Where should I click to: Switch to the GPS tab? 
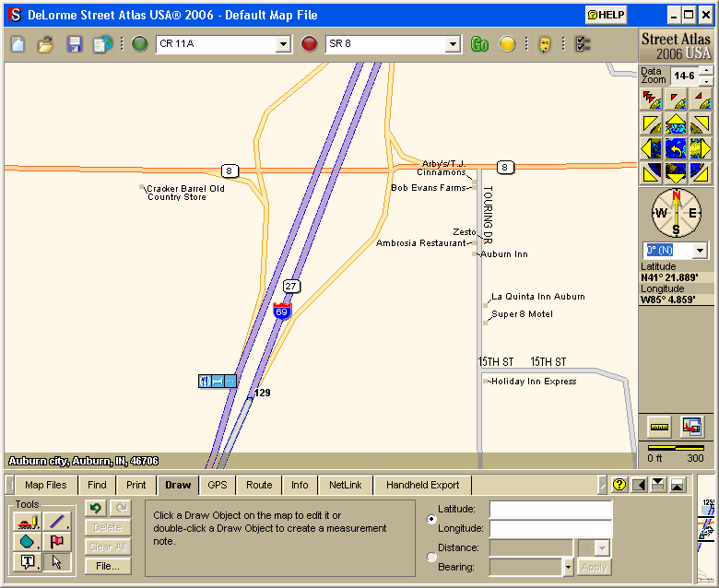coord(218,485)
